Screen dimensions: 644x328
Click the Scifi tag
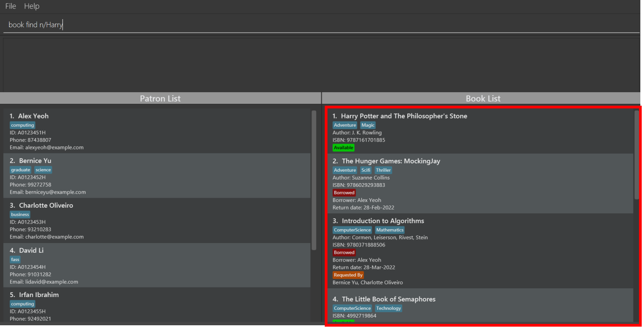point(366,170)
